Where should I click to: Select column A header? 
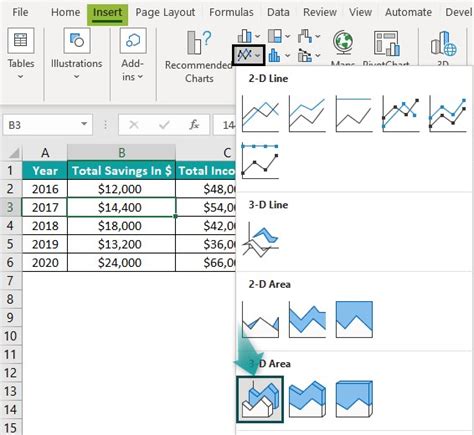(x=45, y=153)
